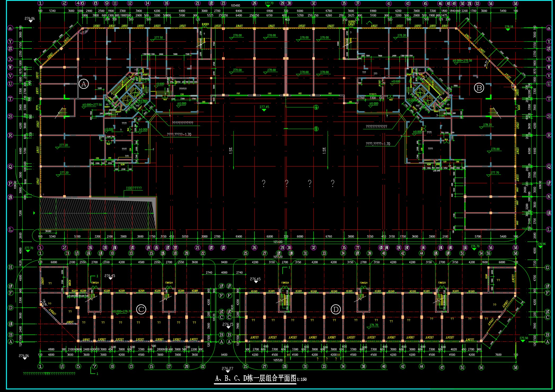This screenshot has height=392, width=555.
Task: Click axis bubble H
Action: coord(11,267)
